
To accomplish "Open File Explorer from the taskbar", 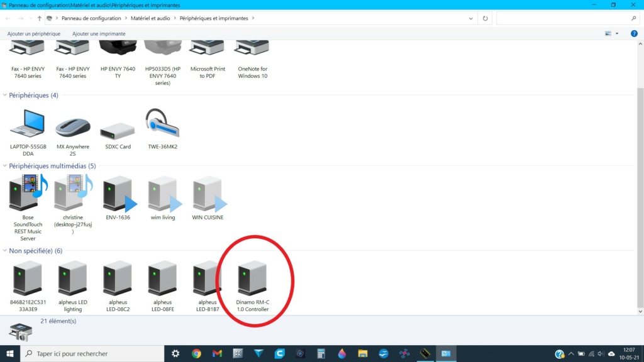I will (363, 353).
